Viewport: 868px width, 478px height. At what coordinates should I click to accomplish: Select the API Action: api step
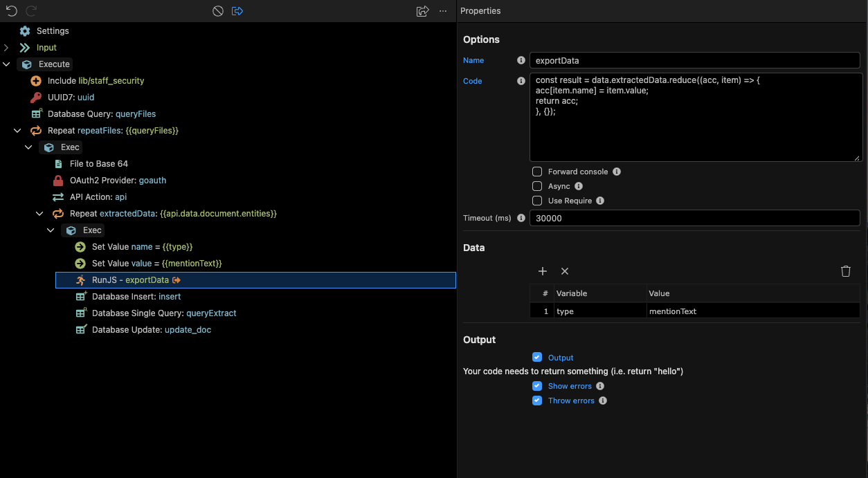coord(98,197)
